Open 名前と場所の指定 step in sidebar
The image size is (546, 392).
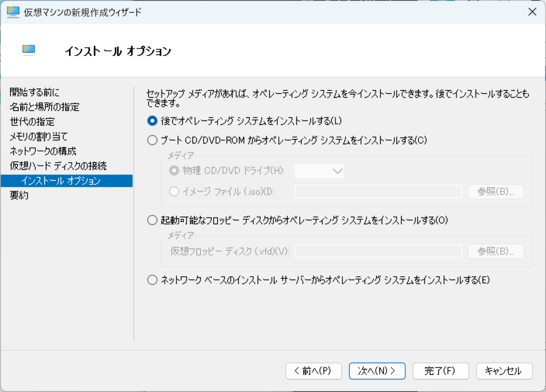[x=44, y=107]
